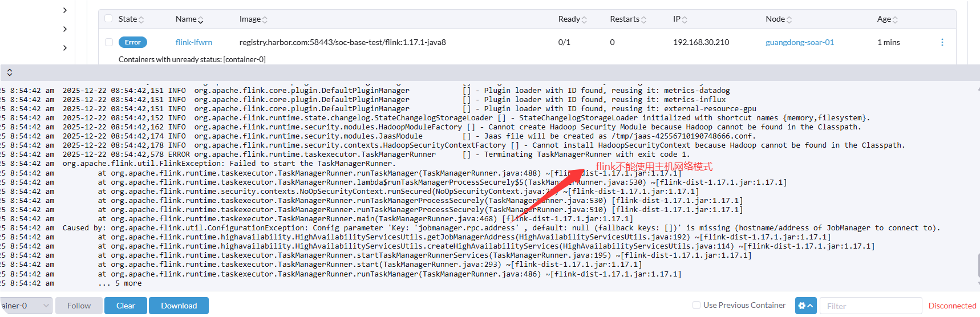
Task: Toggle the log panel resize handle
Action: [10, 72]
